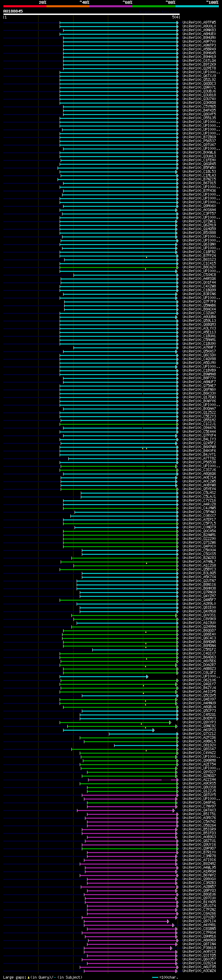Select label UniRef100_Q3KRD8
The width and height of the screenshot is (222, 980).
tap(199, 103)
